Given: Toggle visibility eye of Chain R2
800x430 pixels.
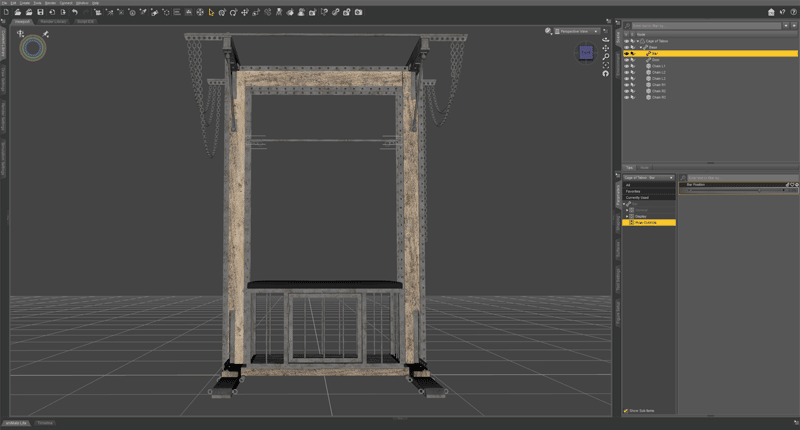Looking at the screenshot, I should point(627,91).
